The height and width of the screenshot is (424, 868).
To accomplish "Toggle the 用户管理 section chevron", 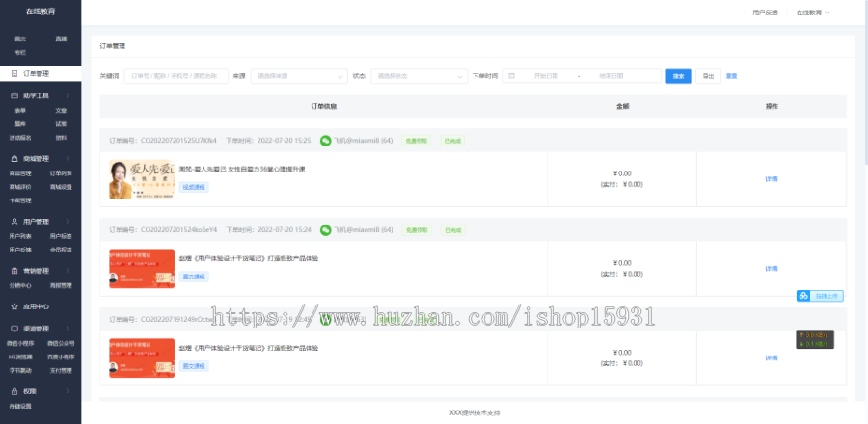I will coord(68,222).
